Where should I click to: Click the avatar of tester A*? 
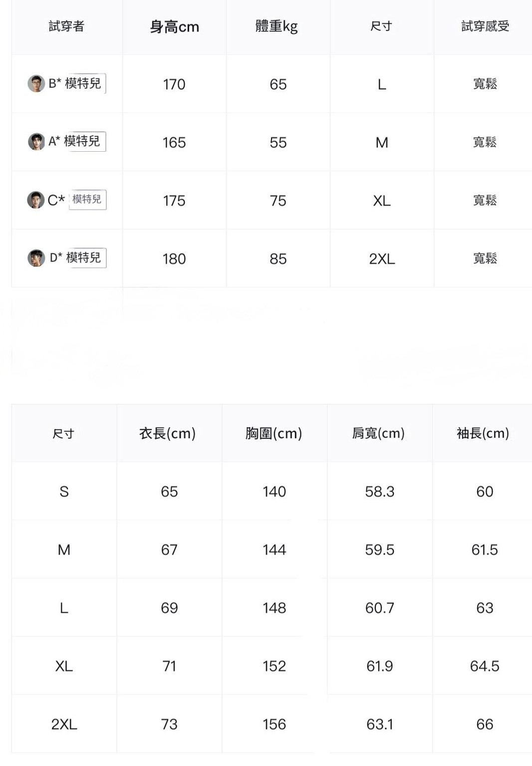tap(36, 142)
